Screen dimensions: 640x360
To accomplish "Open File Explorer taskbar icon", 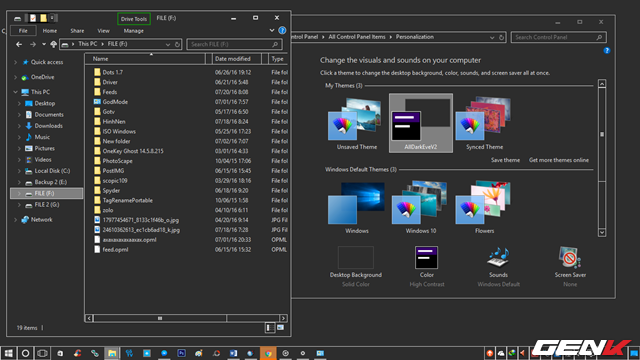I will [112, 353].
